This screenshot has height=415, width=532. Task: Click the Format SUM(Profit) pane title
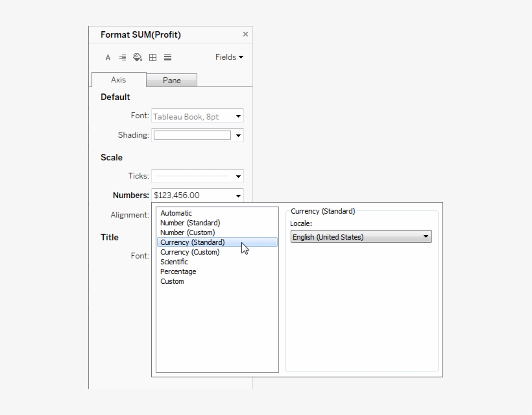(141, 34)
